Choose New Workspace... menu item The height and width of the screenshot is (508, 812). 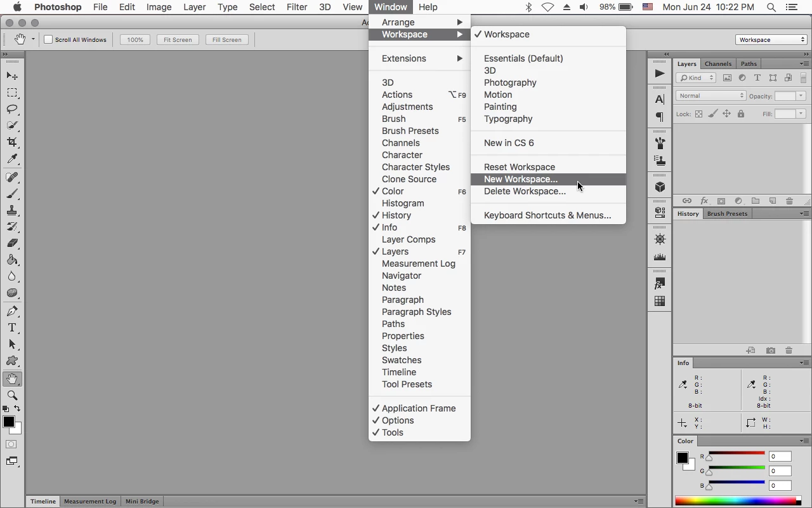pos(548,179)
